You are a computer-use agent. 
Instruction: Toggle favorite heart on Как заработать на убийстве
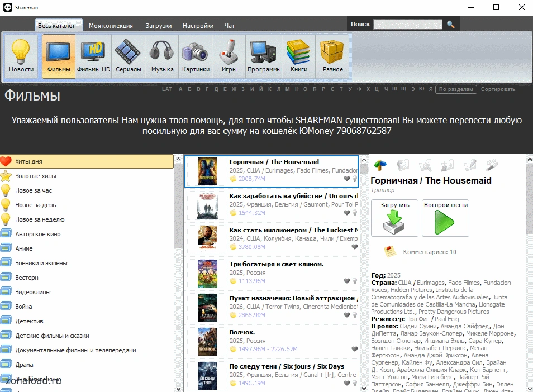tap(347, 213)
